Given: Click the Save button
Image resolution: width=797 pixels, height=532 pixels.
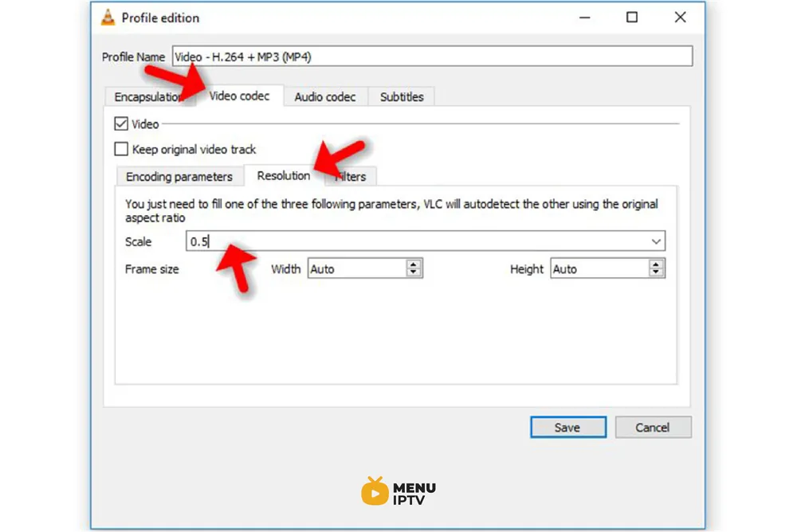Looking at the screenshot, I should coord(567,428).
